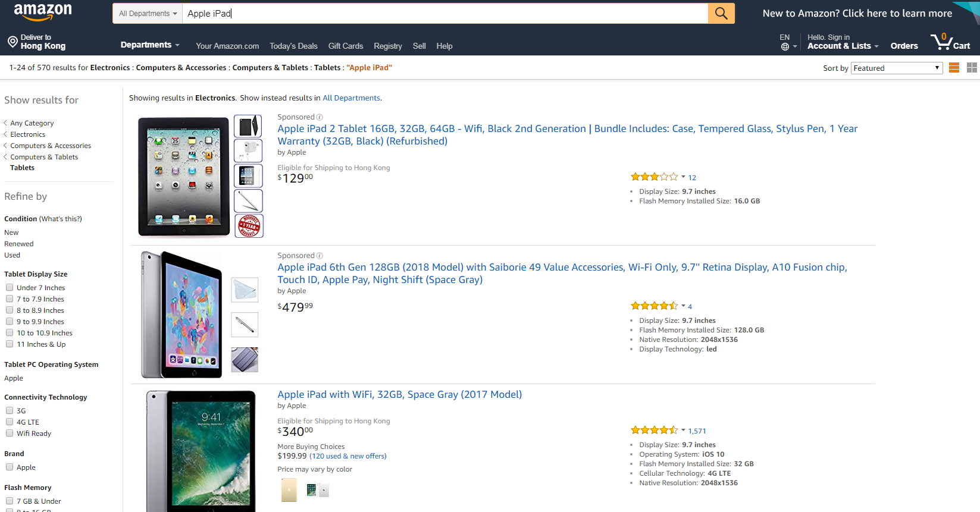Click the 120 used & new offers link
The image size is (980, 512).
[347, 456]
